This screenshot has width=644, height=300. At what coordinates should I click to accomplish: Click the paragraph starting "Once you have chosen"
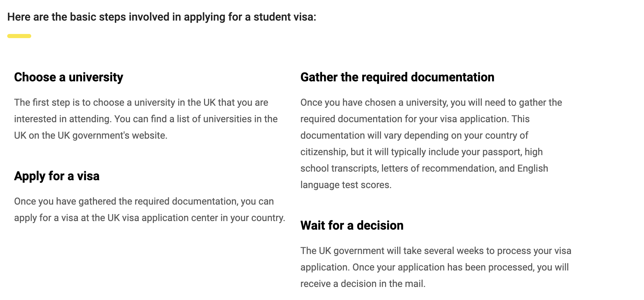(431, 143)
